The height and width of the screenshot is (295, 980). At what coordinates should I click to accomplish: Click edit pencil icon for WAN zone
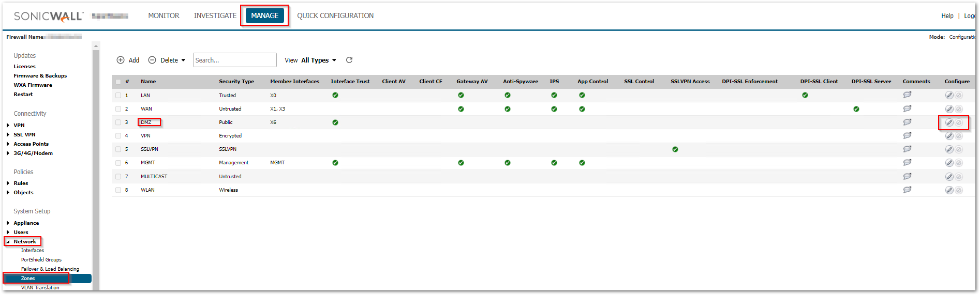pyautogui.click(x=949, y=109)
